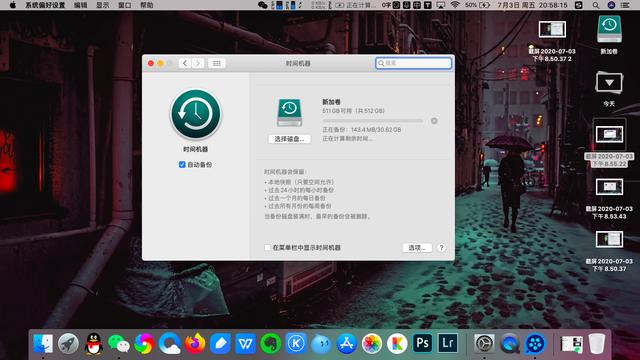640x360 pixels.
Task: Open the App Store from the dock
Action: click(347, 343)
